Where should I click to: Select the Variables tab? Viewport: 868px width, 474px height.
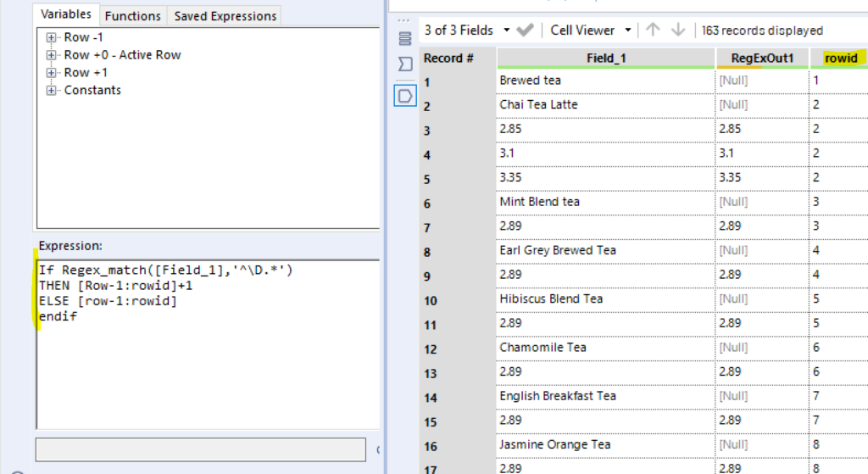coord(66,14)
